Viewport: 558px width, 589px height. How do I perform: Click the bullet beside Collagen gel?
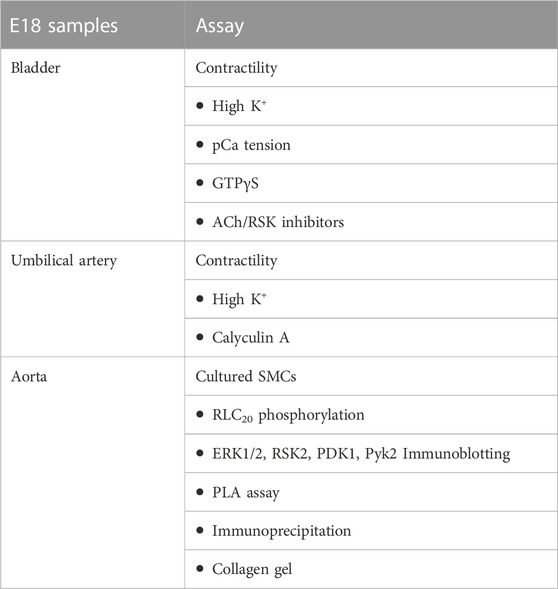(x=200, y=569)
